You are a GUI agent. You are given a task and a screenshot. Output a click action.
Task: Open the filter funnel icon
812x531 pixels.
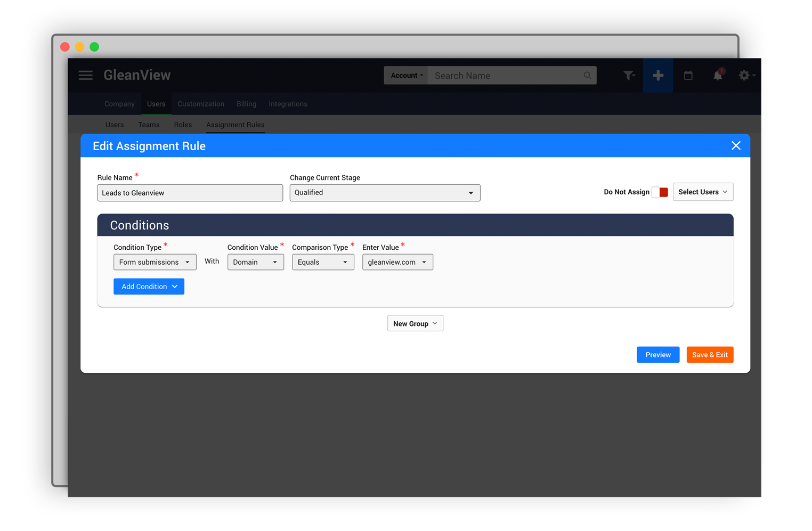click(629, 76)
